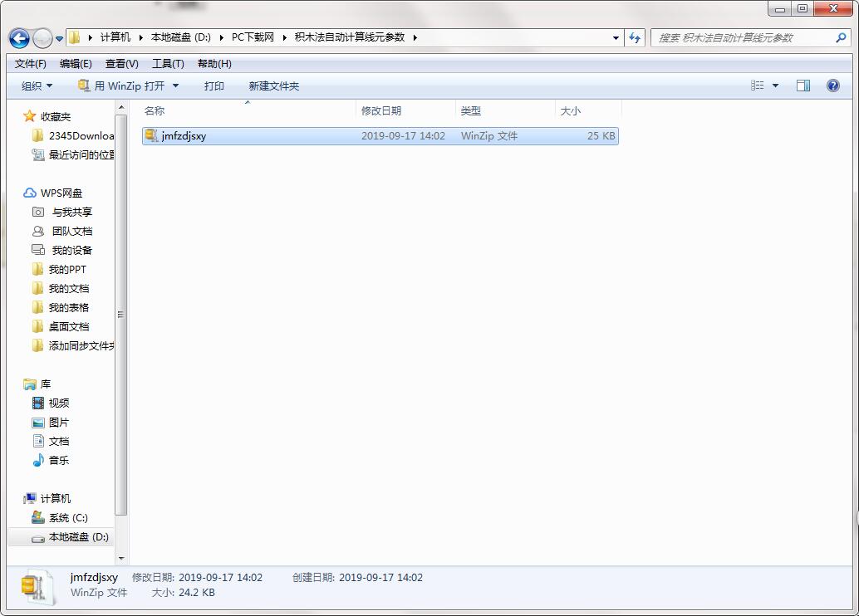Open the 文件(F) menu
859x616 pixels.
pos(30,64)
